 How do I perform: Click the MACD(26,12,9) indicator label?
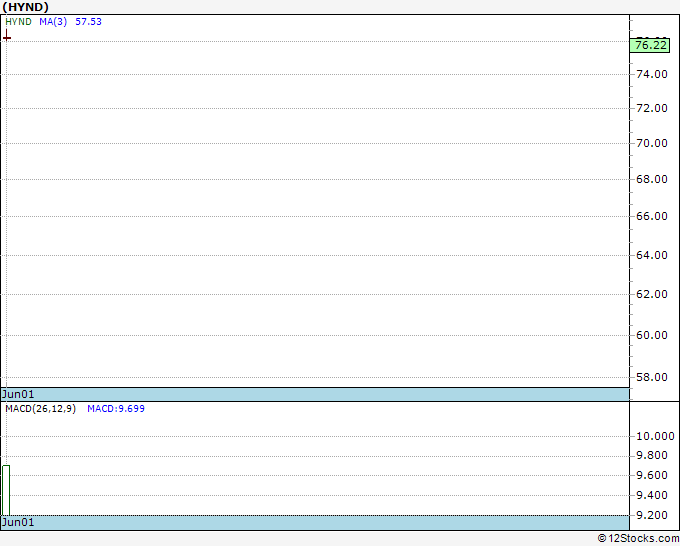click(40, 409)
